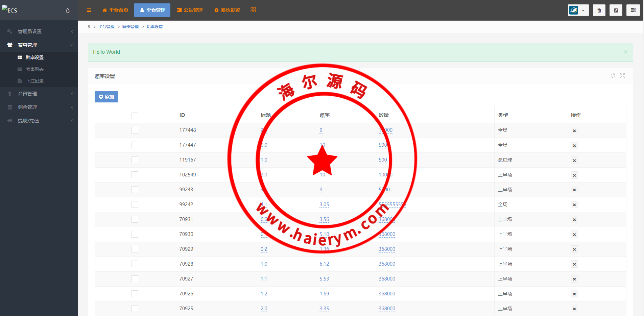This screenshot has height=316, width=644.
Task: Open the top-right list panel icon
Action: coord(633,10)
